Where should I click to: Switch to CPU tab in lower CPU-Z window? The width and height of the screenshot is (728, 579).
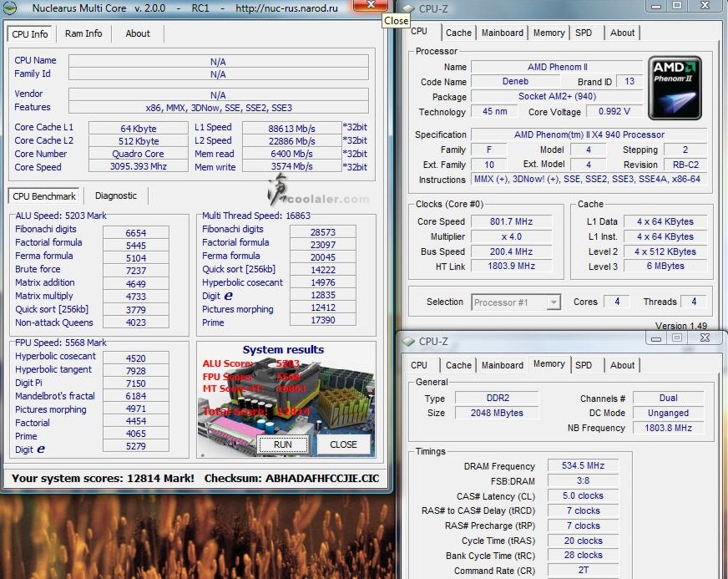pos(419,365)
